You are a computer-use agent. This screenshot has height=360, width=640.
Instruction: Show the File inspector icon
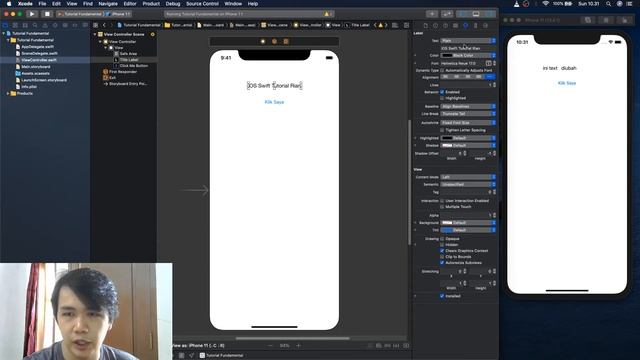coord(425,25)
